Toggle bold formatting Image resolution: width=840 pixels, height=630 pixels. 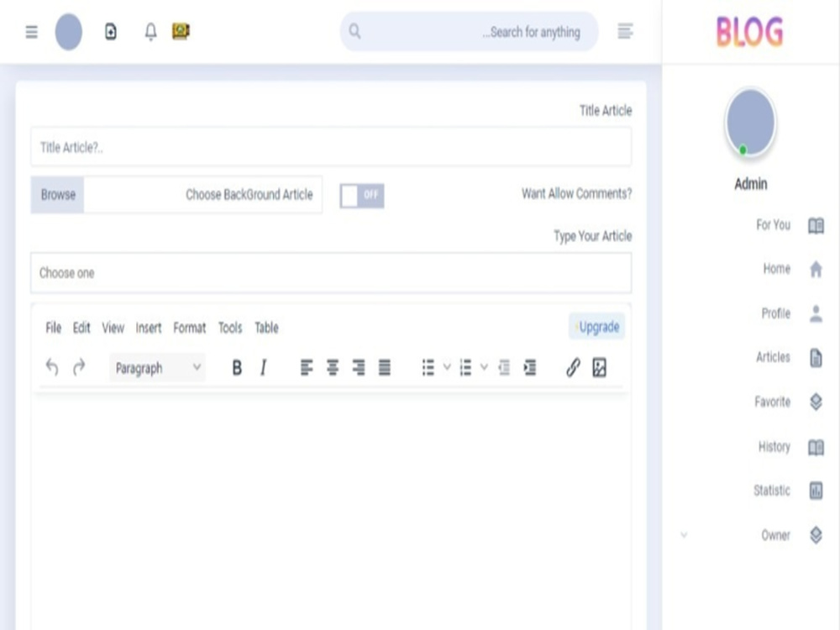(237, 368)
